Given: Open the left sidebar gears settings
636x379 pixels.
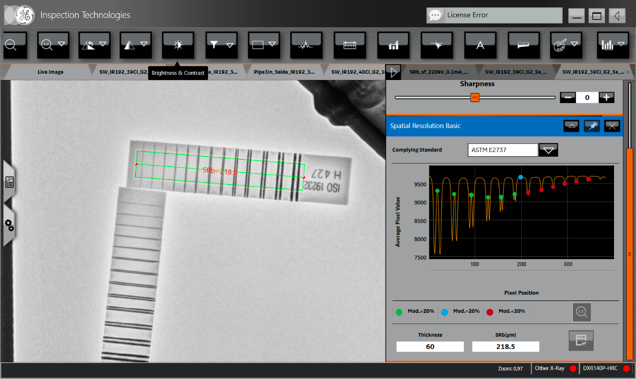Looking at the screenshot, I should point(9,225).
